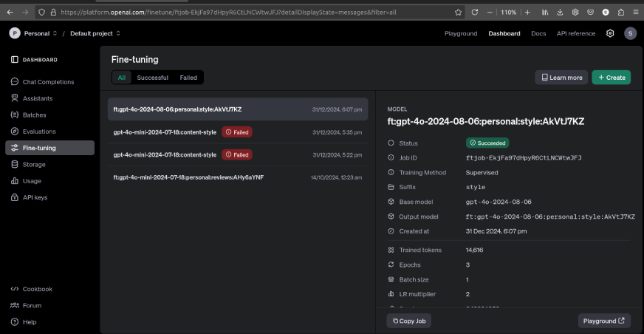Click the Supervised training method value
644x334 pixels.
point(482,173)
